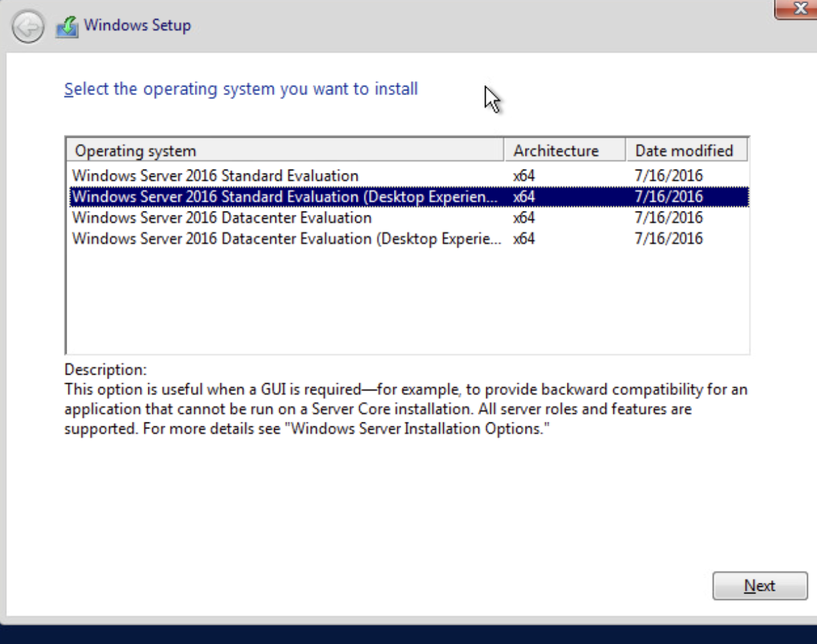Click the Windows Setup title icon
This screenshot has width=817, height=644.
(x=67, y=27)
